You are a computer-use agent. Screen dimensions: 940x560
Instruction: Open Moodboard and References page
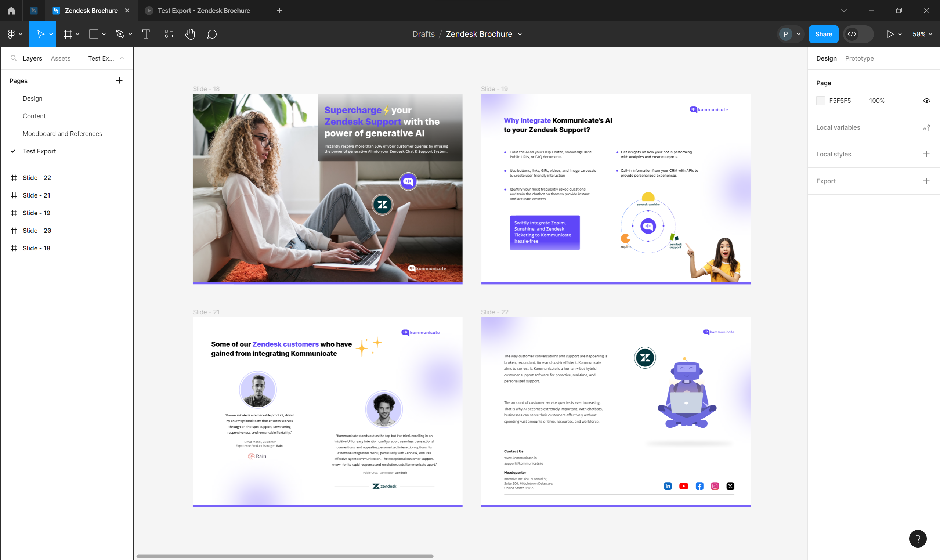62,134
